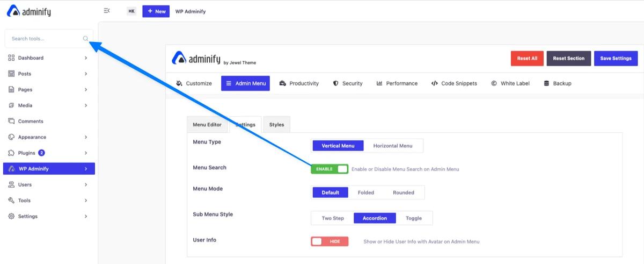This screenshot has width=644, height=264.
Task: Click the Tools wrench icon in the sidebar
Action: click(x=11, y=201)
